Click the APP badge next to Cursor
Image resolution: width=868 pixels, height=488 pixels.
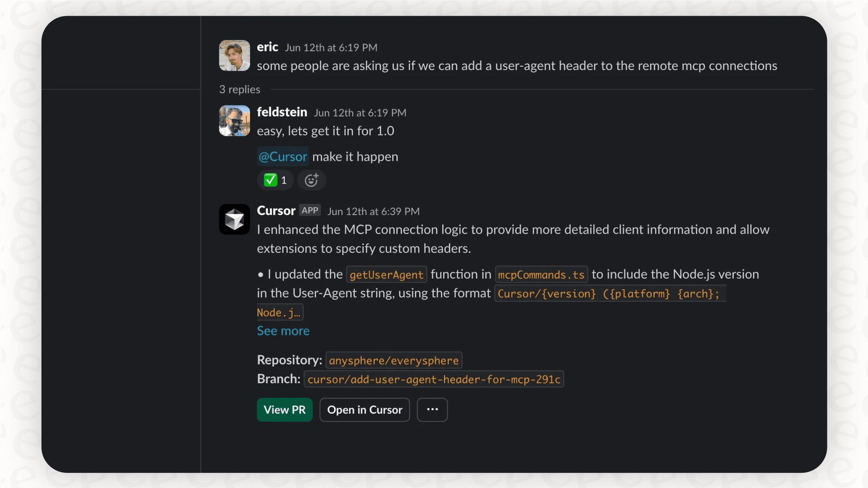click(310, 210)
